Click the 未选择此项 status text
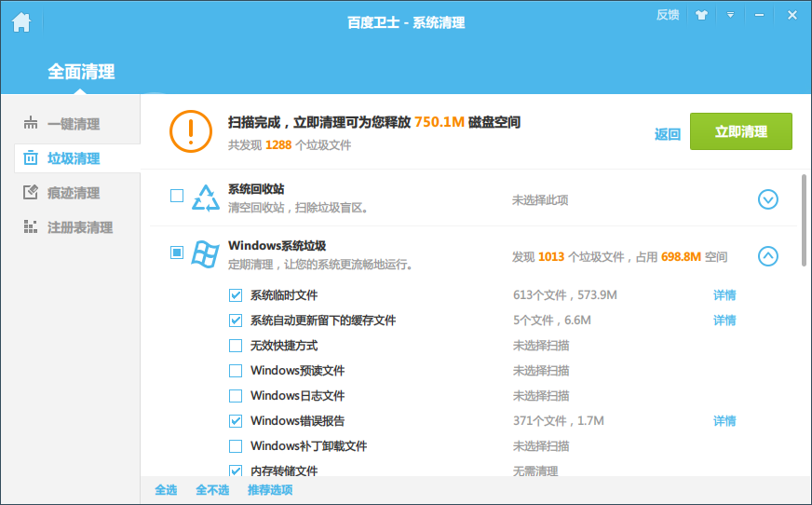This screenshot has width=812, height=505. (x=540, y=200)
